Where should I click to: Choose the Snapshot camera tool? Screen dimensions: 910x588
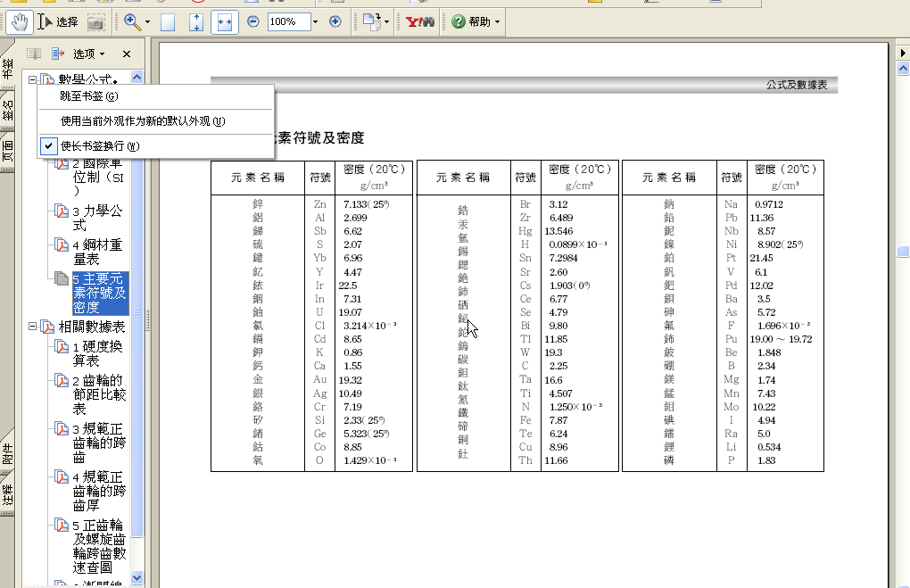(95, 22)
